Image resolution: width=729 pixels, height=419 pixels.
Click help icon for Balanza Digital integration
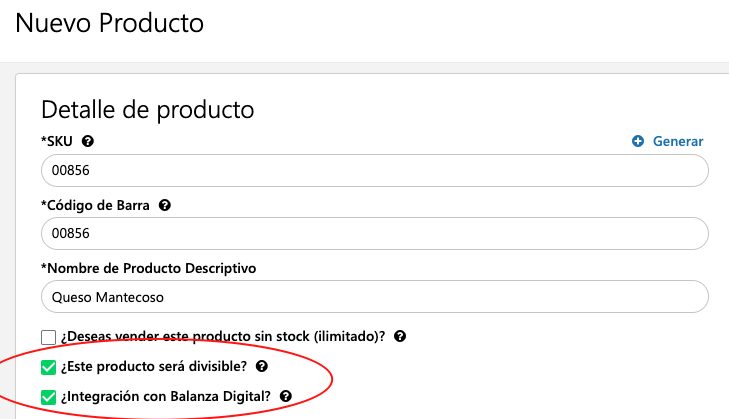coord(285,396)
